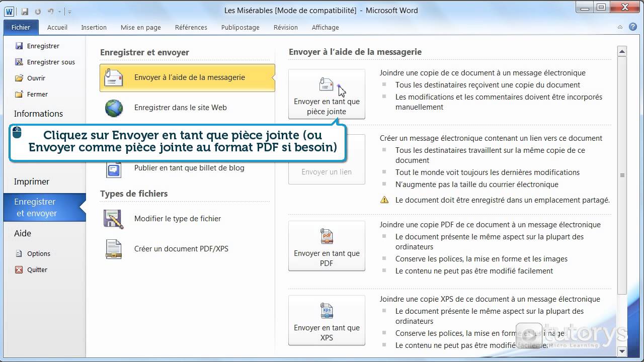Viewport: 644px width, 362px height.
Task: Click Créer un document PDF/XPS icon
Action: click(113, 248)
